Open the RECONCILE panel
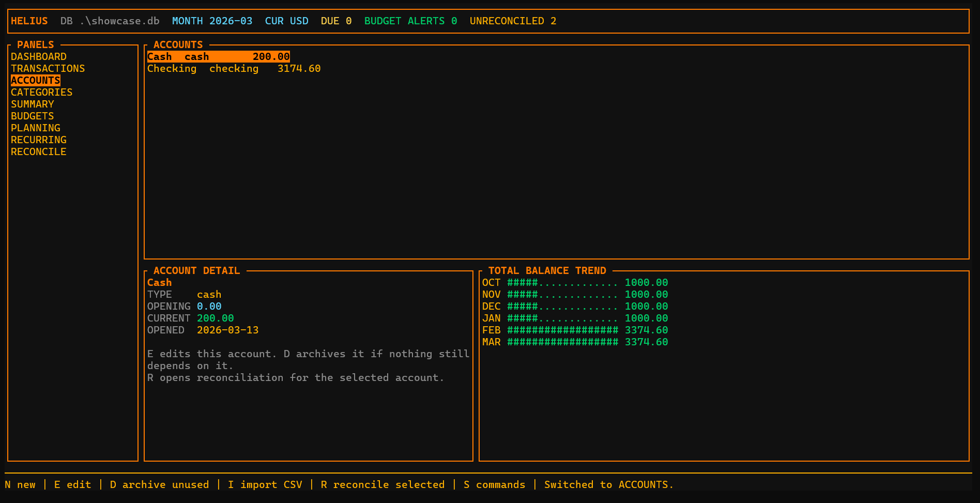The height and width of the screenshot is (503, 980). click(x=38, y=151)
